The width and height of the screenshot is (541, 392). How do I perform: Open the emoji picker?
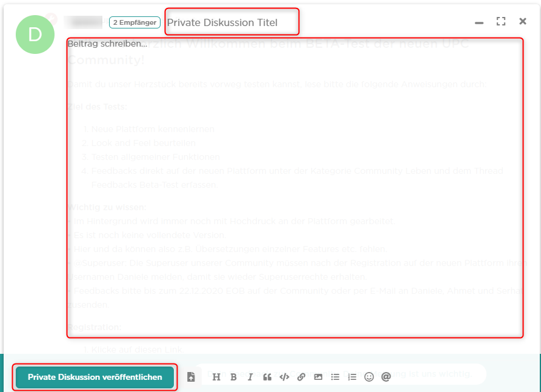pyautogui.click(x=369, y=377)
